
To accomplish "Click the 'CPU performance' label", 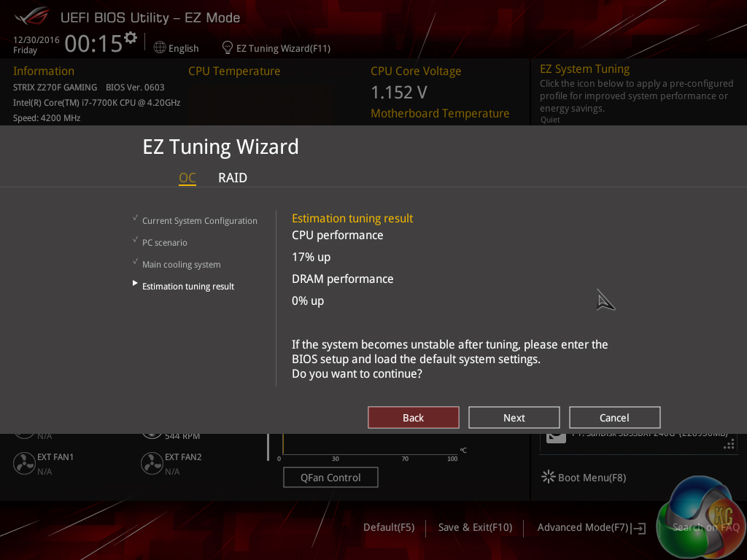I will (x=337, y=236).
